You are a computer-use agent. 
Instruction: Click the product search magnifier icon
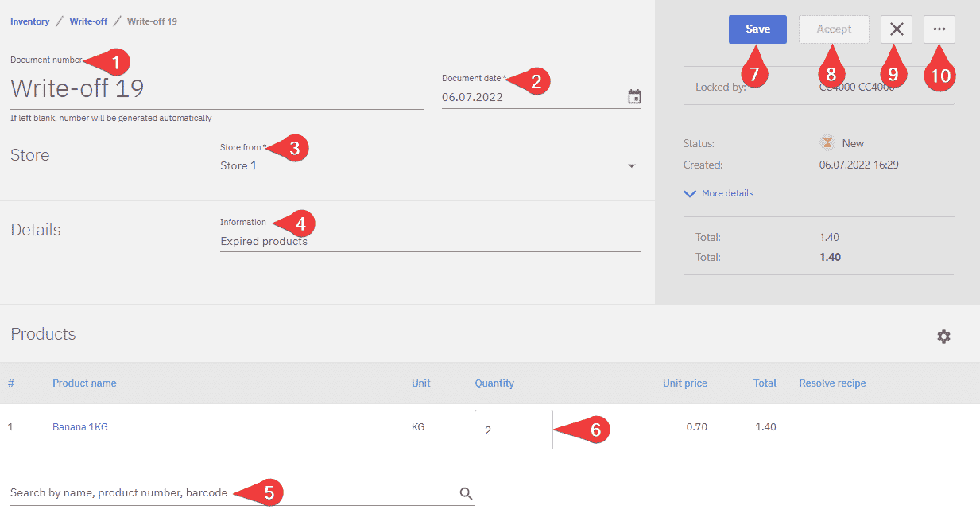point(467,494)
